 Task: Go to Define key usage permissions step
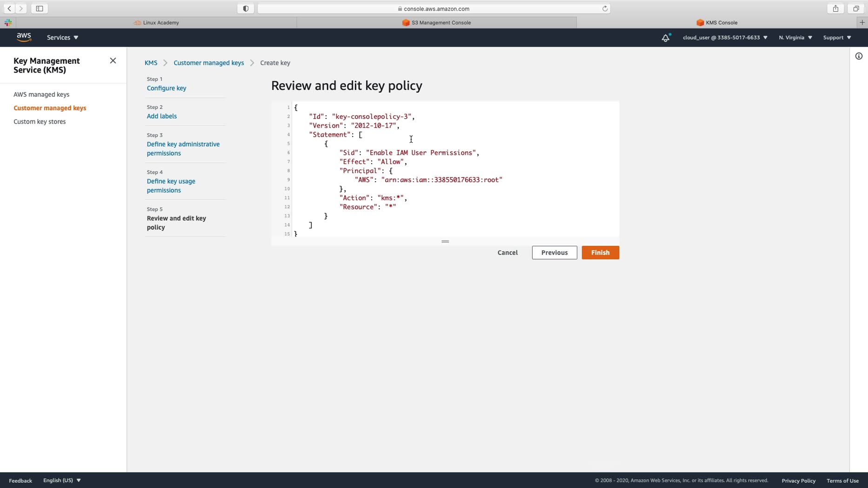(x=171, y=186)
